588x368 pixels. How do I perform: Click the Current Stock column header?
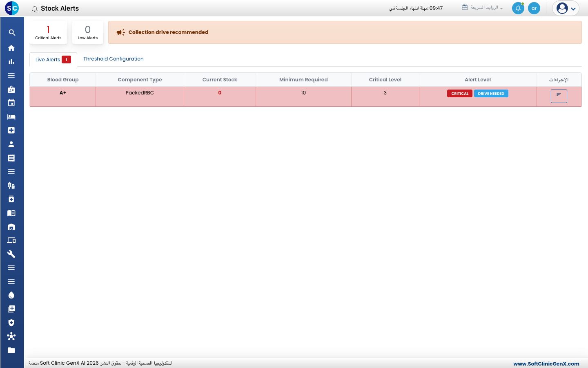pyautogui.click(x=220, y=80)
